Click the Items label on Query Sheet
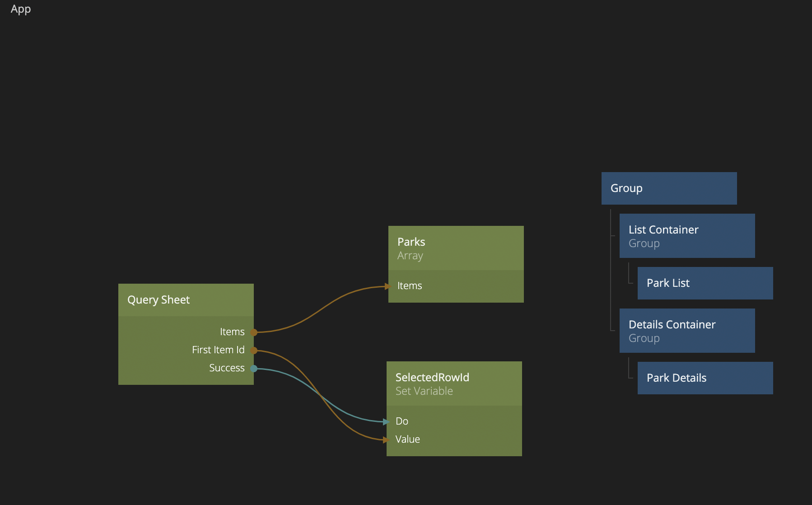 (232, 332)
